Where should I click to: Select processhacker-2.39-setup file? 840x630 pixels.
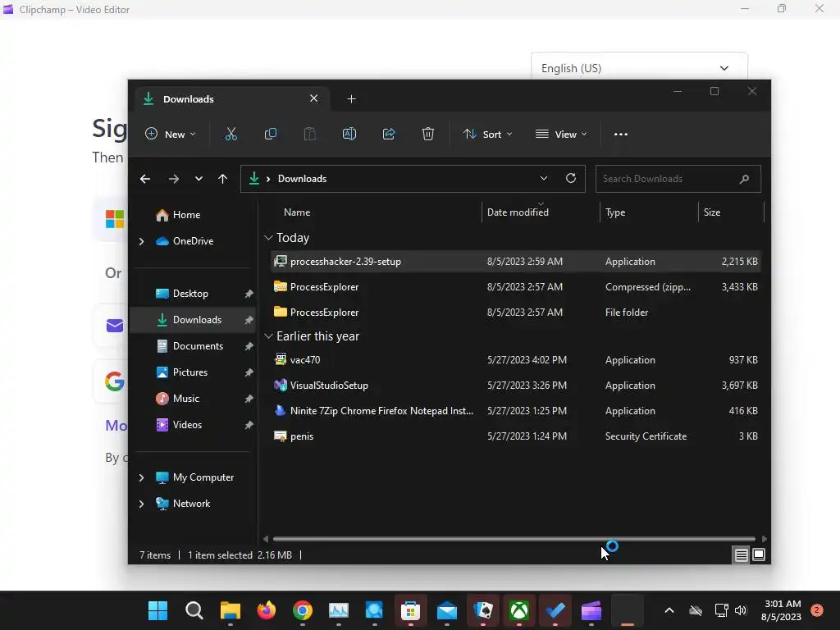(516, 262)
